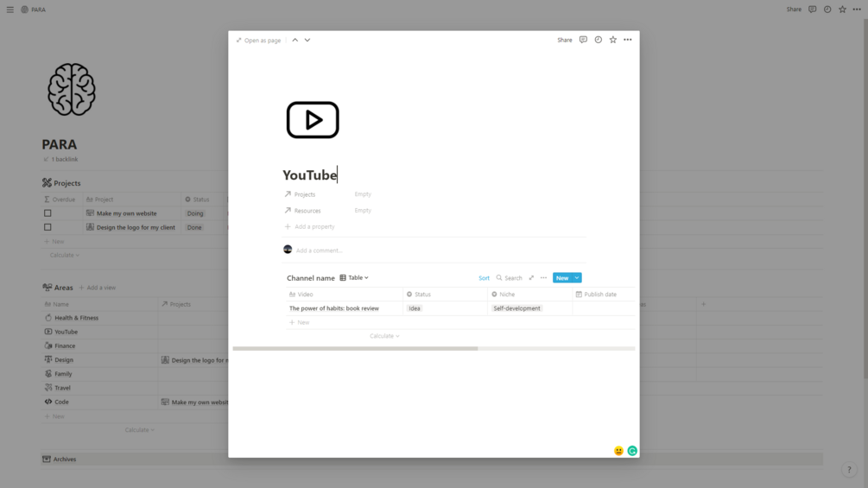The image size is (868, 488).
Task: Click the Idea status tag
Action: coord(415,308)
